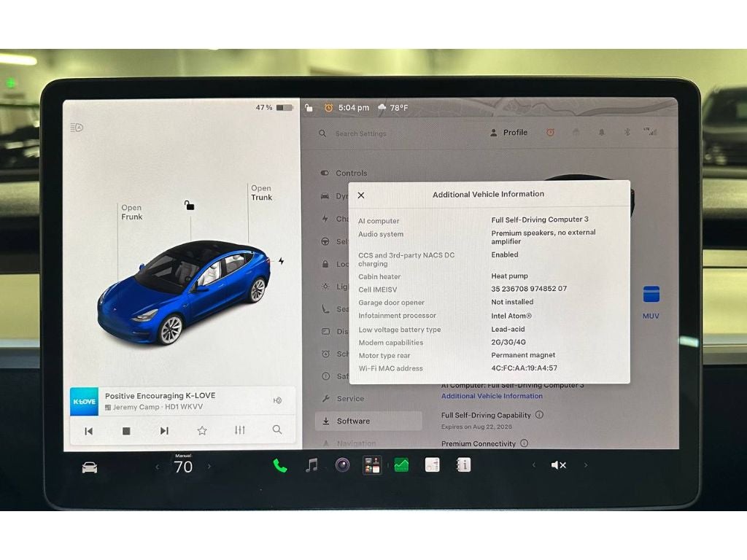
Task: Open the calendar app icon
Action: [x=432, y=464]
